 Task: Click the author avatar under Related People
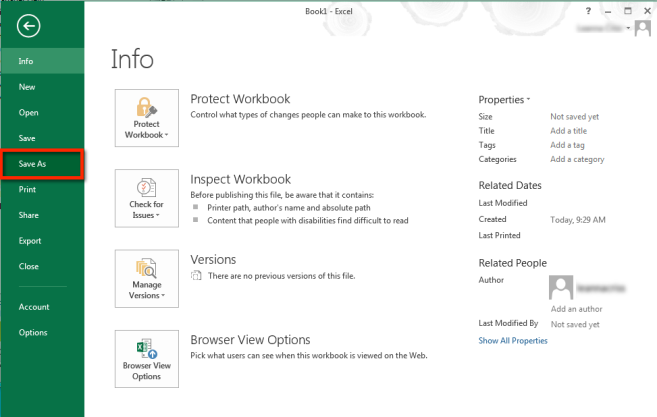click(561, 287)
